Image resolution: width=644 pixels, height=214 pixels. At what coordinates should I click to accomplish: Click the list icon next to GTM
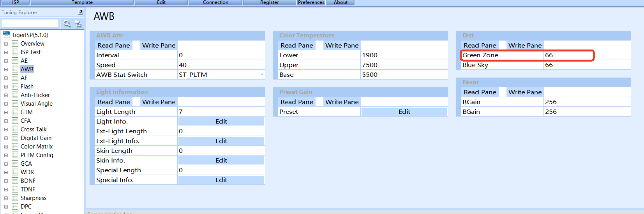[x=15, y=112]
